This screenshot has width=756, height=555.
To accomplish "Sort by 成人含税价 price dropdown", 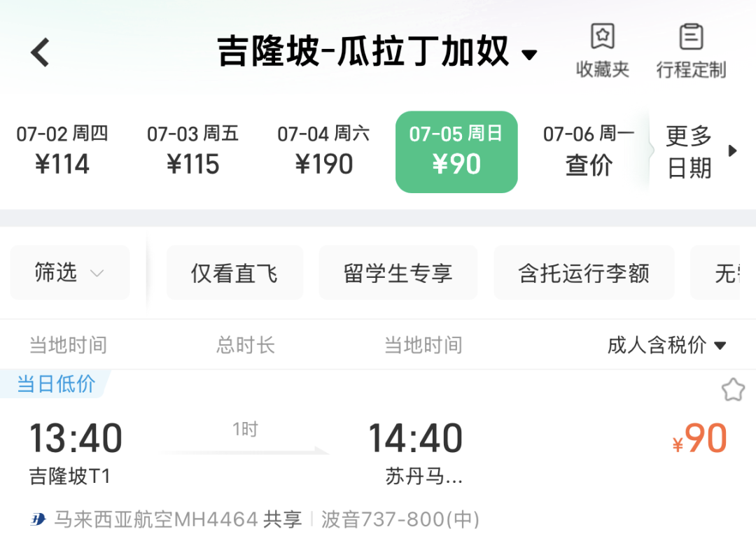I will click(x=666, y=345).
